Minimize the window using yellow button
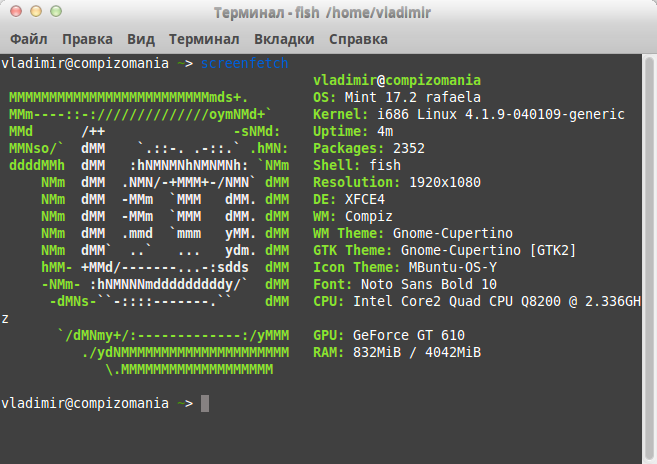The height and width of the screenshot is (464, 657). click(36, 11)
